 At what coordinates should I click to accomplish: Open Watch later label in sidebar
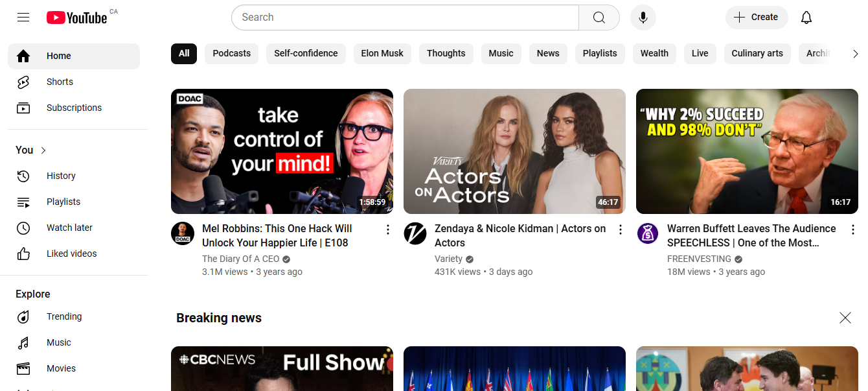click(69, 228)
